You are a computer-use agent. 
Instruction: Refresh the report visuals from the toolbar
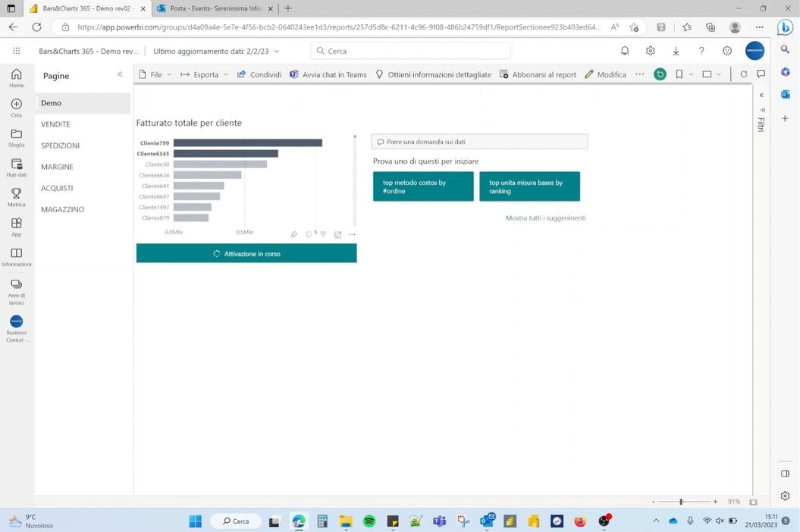743,74
